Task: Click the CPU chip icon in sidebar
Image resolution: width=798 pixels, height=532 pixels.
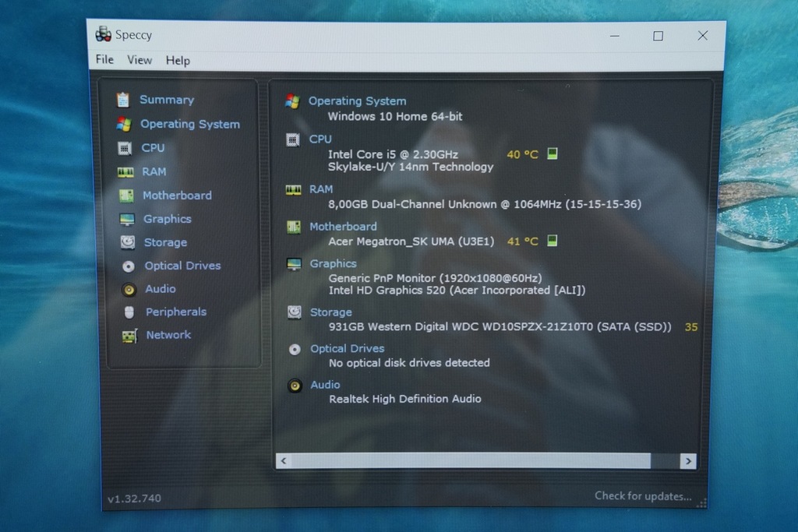Action: 125,148
